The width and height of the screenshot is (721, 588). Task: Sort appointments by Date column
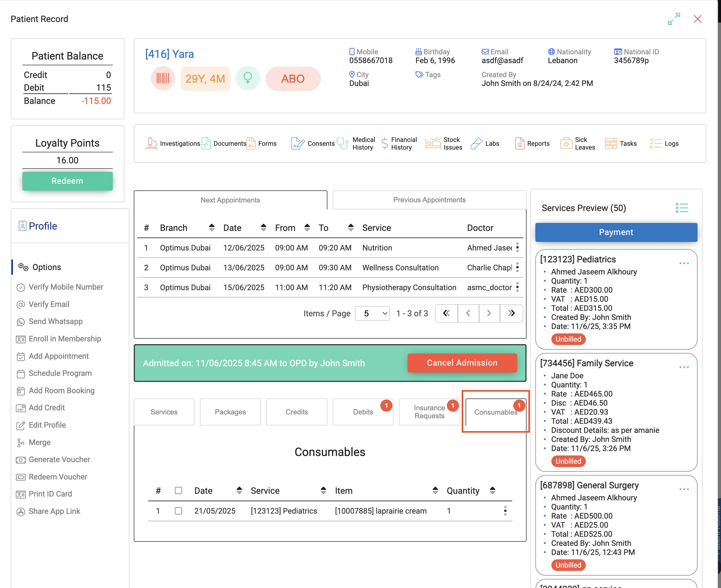[x=263, y=228]
